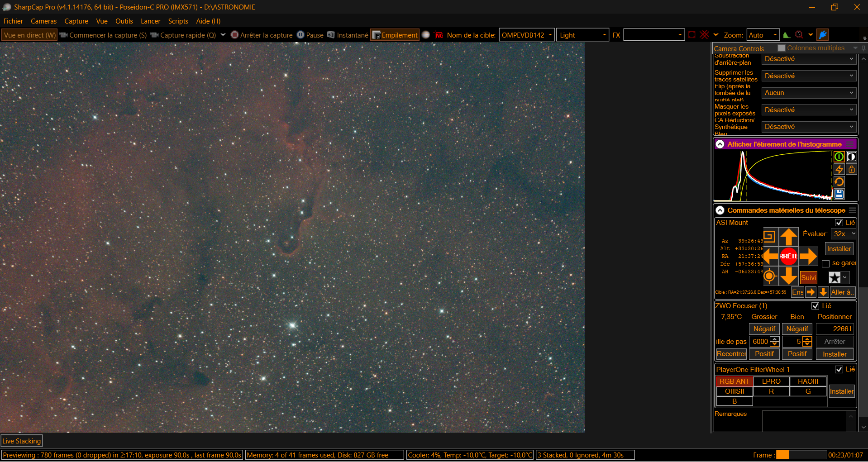Image resolution: width=868 pixels, height=462 pixels.
Task: Click the small down arrow before Aller à
Action: tap(823, 292)
